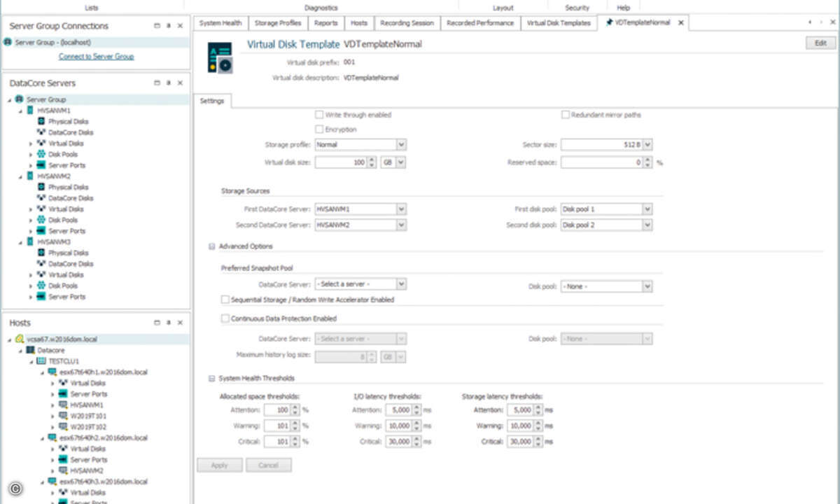Click the Storage latency Critical threshold field
The height and width of the screenshot is (504, 840).
click(521, 442)
